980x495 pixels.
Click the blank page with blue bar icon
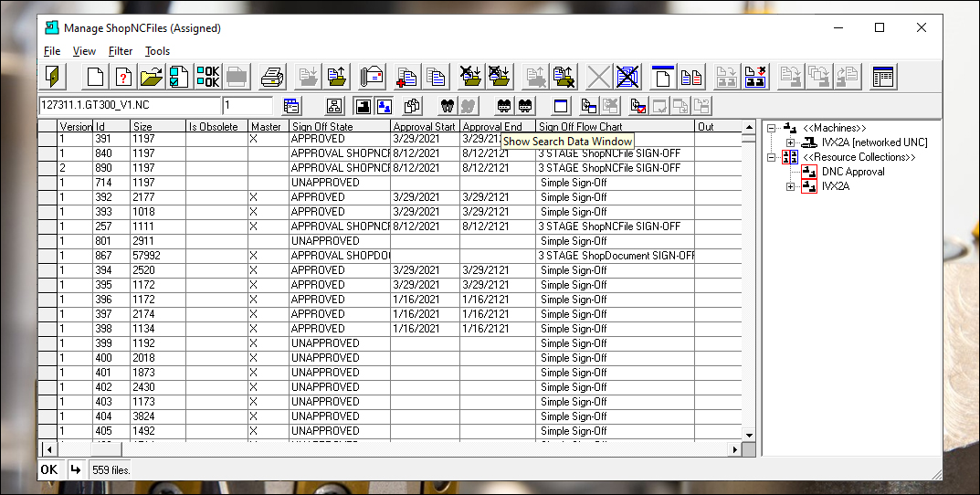click(662, 77)
